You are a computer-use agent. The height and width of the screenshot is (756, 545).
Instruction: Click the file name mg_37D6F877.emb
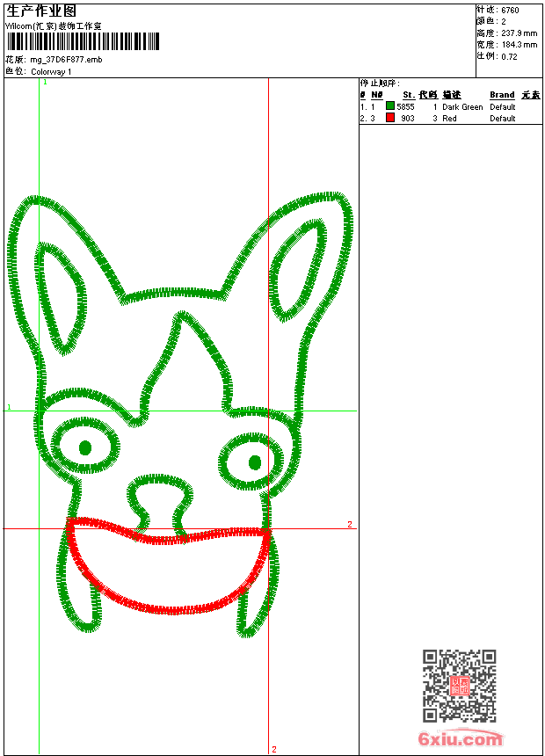66,60
